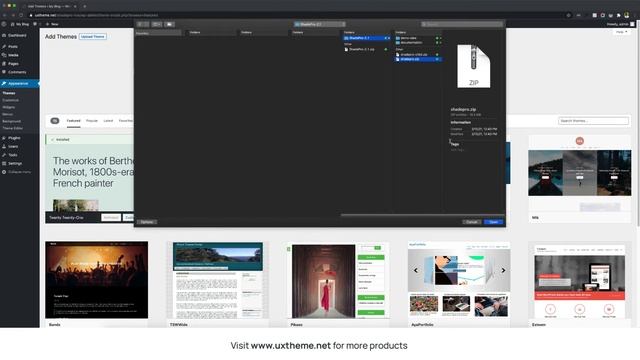The width and height of the screenshot is (640, 360).
Task: Click the Esteem theme thumbnail
Action: (x=580, y=280)
